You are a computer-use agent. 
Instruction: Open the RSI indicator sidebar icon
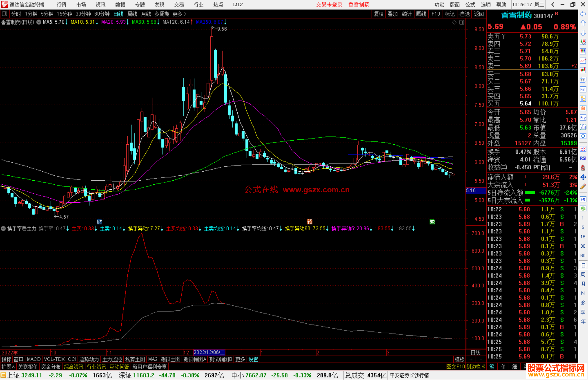click(x=583, y=158)
